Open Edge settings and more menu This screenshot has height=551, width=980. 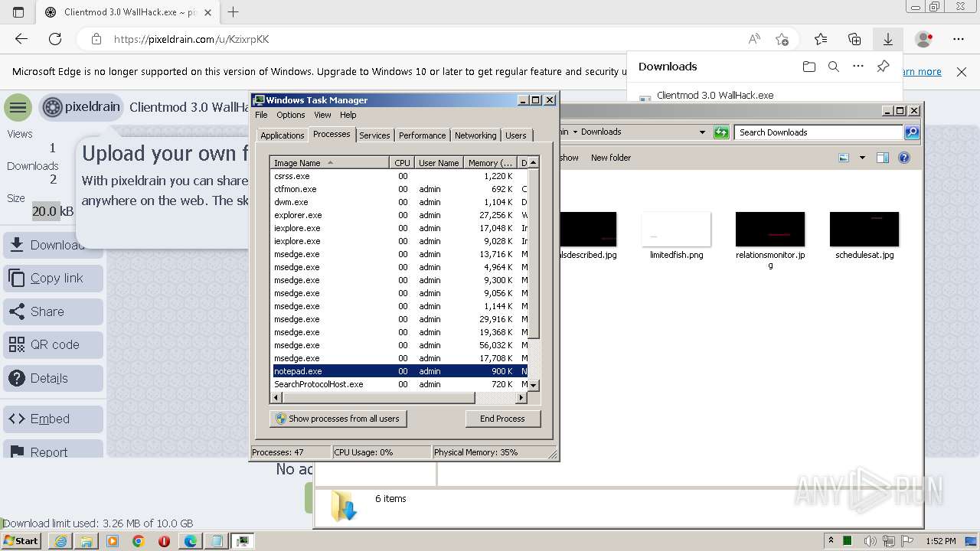click(x=959, y=39)
